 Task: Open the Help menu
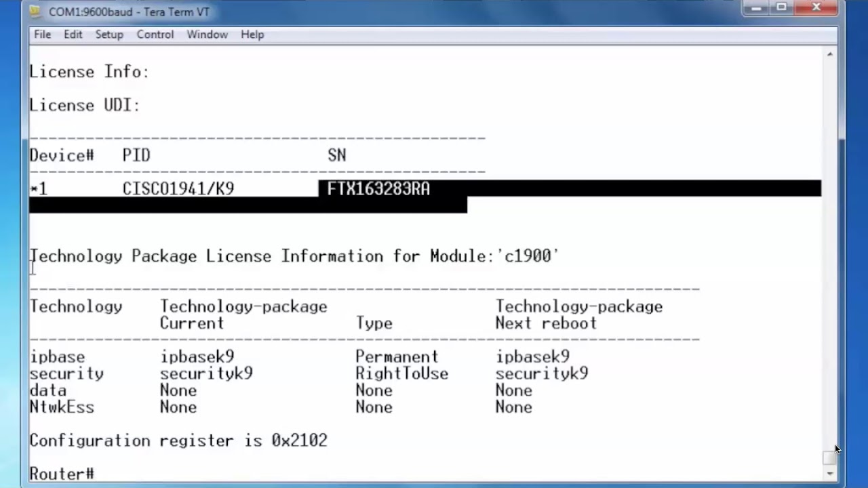tap(252, 35)
